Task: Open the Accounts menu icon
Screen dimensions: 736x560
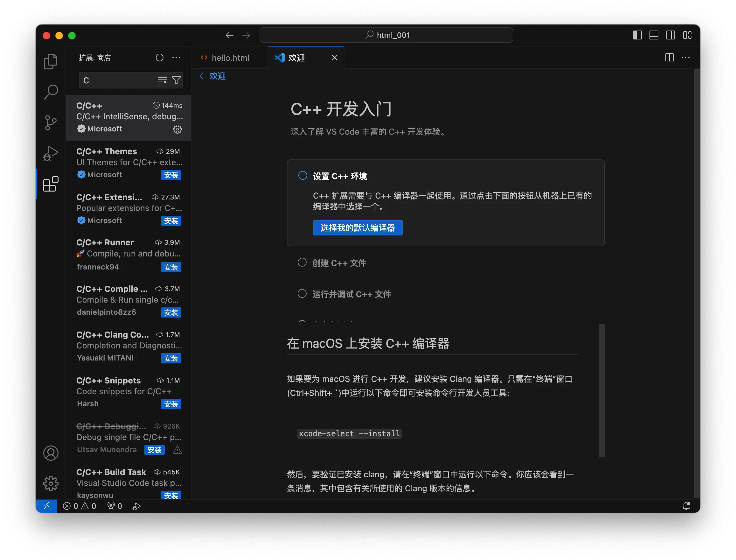Action: tap(51, 453)
